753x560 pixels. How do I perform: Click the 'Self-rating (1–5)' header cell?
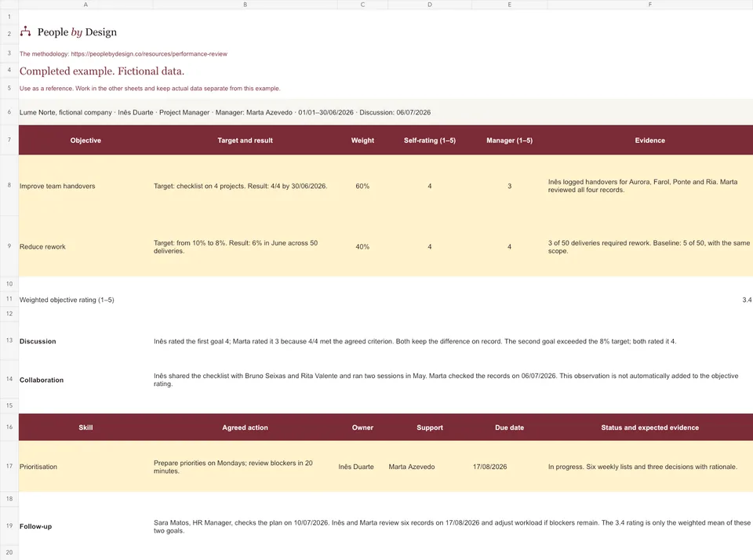430,140
